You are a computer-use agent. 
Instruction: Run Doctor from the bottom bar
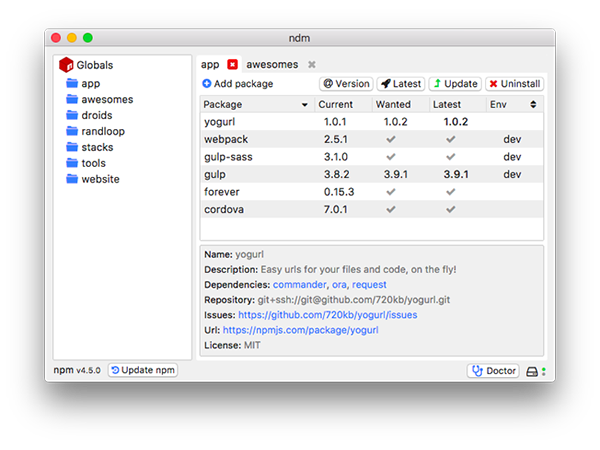tap(493, 371)
